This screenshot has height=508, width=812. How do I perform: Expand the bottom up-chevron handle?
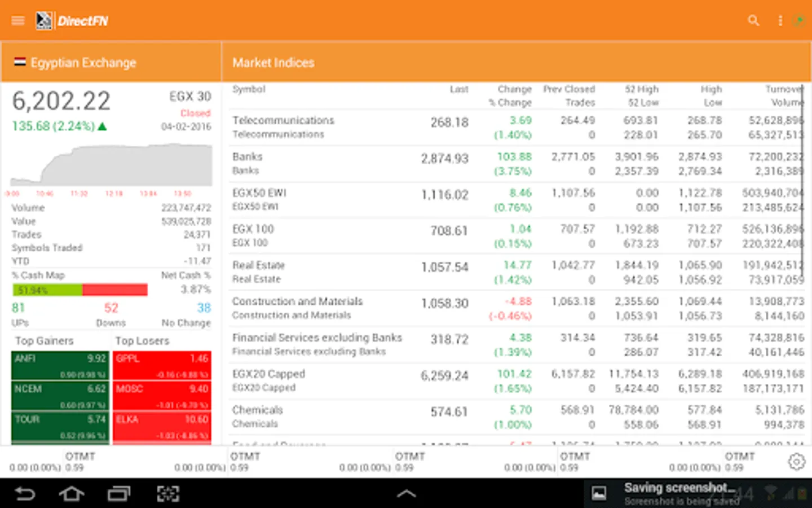(406, 494)
